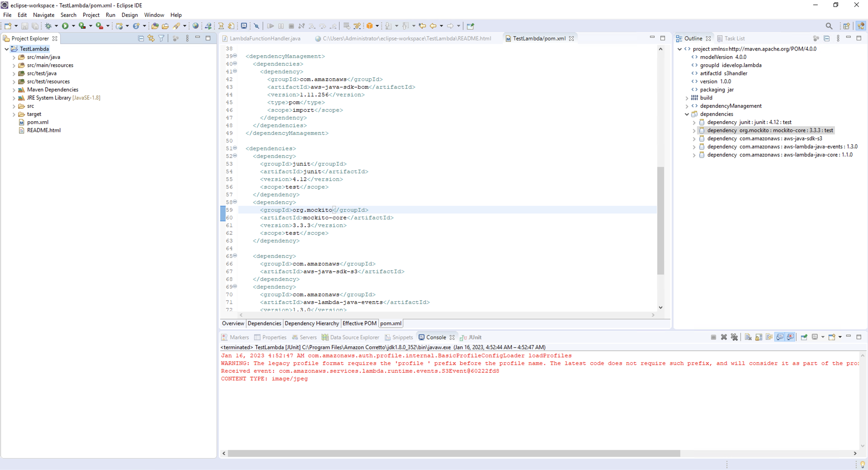Open Project Explorer filter icon
Image resolution: width=868 pixels, height=470 pixels.
(x=161, y=38)
